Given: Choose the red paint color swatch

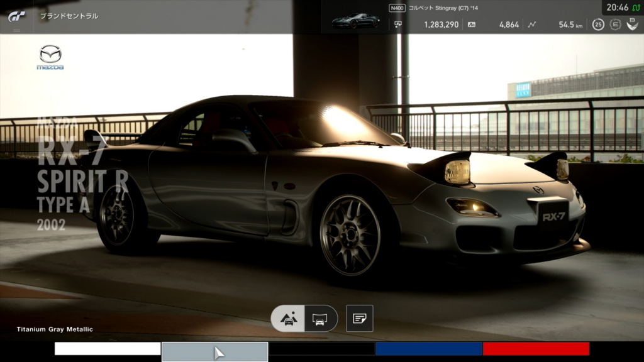Looking at the screenshot, I should pyautogui.click(x=536, y=349).
